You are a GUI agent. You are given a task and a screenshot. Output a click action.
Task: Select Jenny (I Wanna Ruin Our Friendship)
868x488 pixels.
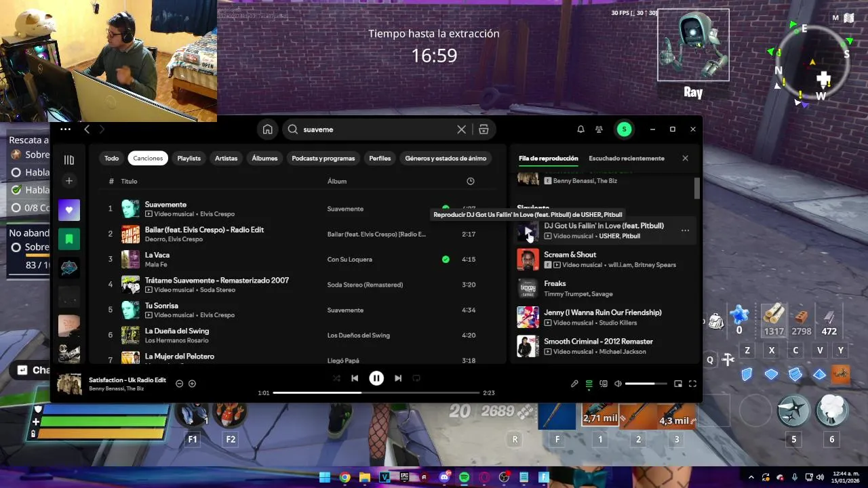[604, 317]
